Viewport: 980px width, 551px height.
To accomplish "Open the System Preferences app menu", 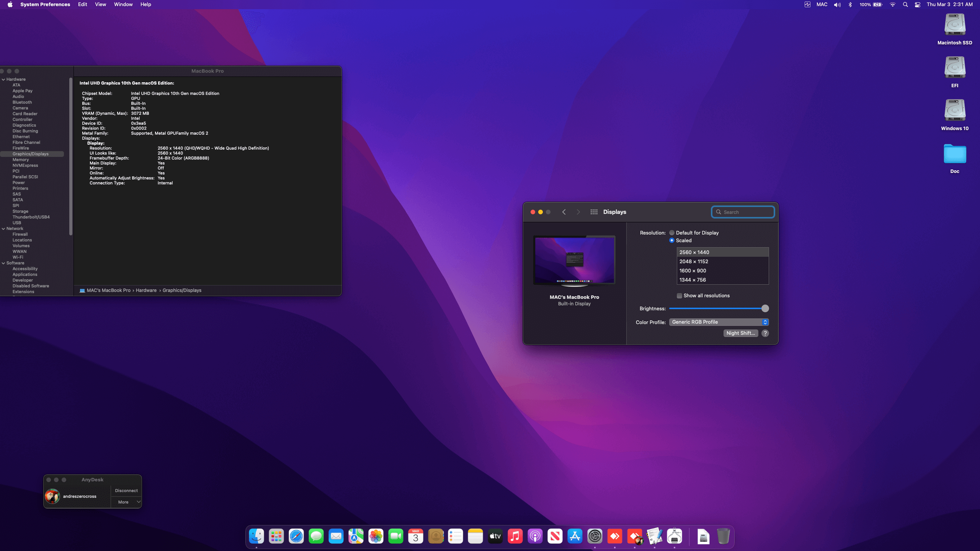I will point(45,5).
